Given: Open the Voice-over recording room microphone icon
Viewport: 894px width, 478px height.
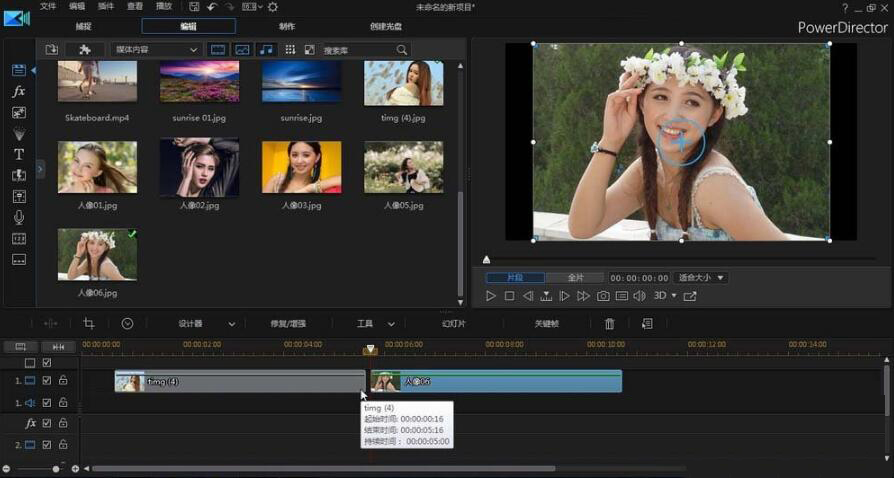Looking at the screenshot, I should 18,217.
